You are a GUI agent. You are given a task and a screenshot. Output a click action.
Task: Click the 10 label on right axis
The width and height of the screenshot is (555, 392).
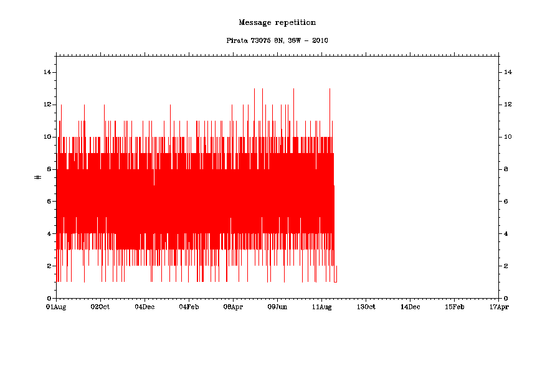[507, 137]
